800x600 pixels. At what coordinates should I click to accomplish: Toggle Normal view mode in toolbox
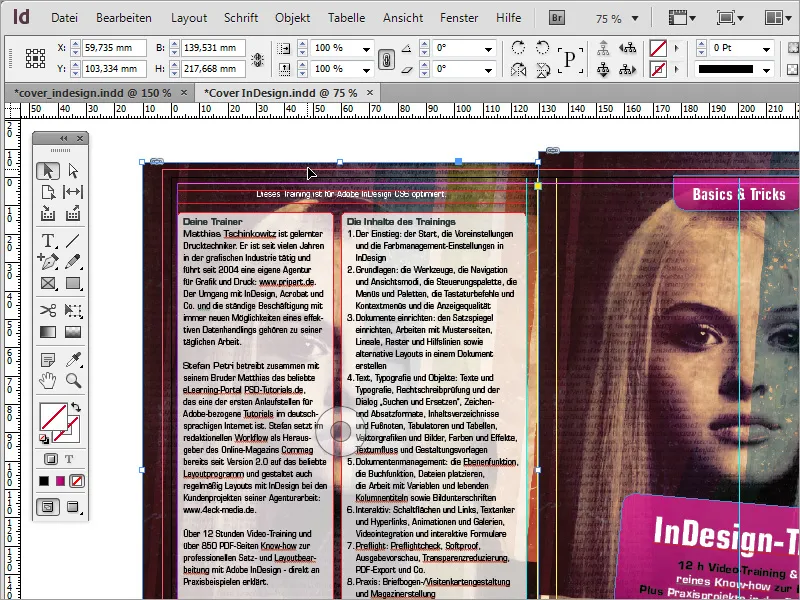pos(48,507)
